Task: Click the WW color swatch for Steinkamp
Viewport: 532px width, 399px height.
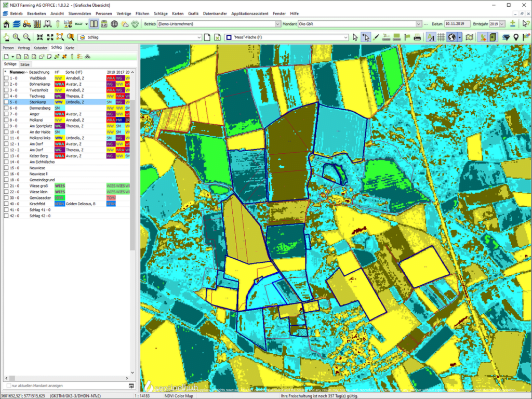Action: [59, 102]
